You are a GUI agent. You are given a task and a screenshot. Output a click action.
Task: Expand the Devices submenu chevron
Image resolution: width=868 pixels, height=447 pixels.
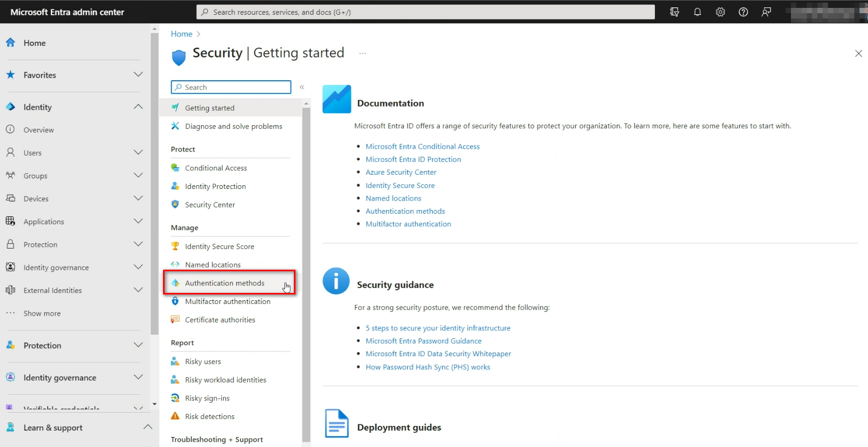point(138,198)
